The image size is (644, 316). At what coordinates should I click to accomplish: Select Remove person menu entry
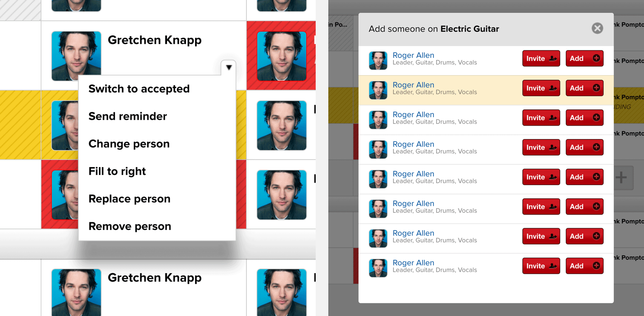(x=130, y=226)
